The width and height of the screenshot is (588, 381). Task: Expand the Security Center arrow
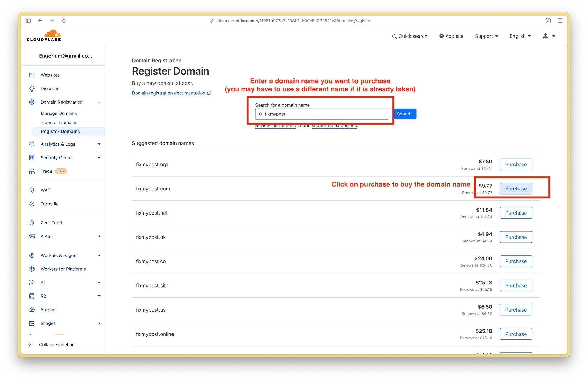[99, 158]
